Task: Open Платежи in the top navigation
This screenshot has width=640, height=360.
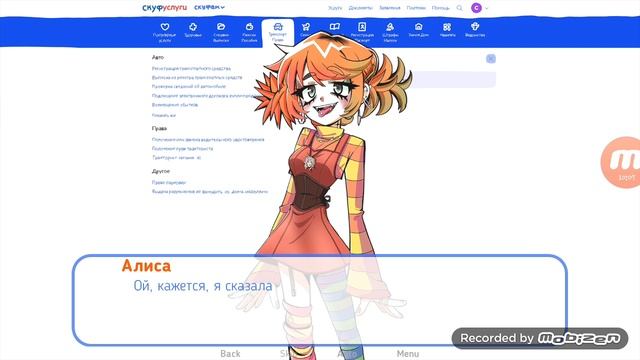Action: (416, 8)
